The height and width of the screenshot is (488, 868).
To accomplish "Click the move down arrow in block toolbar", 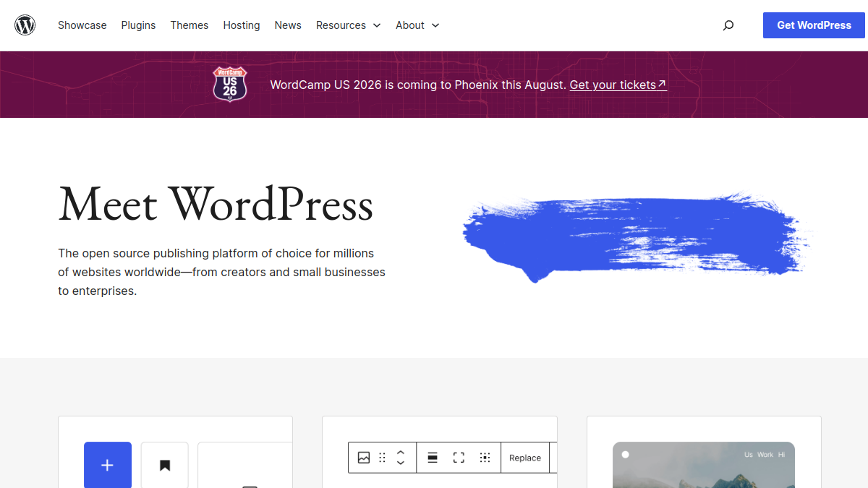I will pyautogui.click(x=401, y=463).
